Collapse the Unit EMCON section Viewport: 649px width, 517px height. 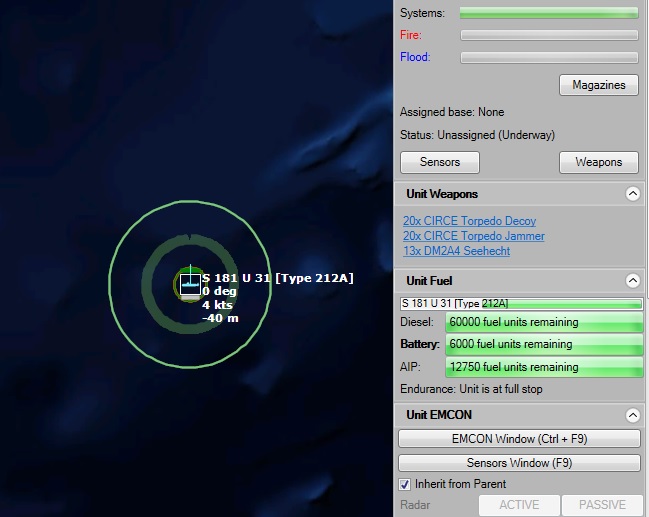pyautogui.click(x=632, y=415)
